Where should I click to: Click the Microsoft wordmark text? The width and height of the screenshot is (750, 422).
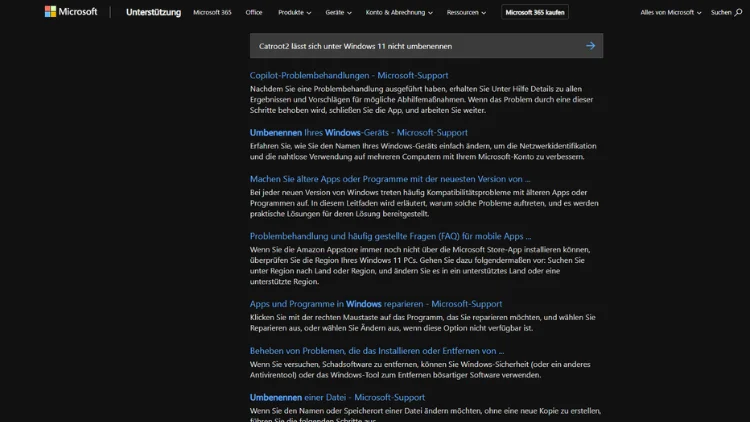pos(77,11)
